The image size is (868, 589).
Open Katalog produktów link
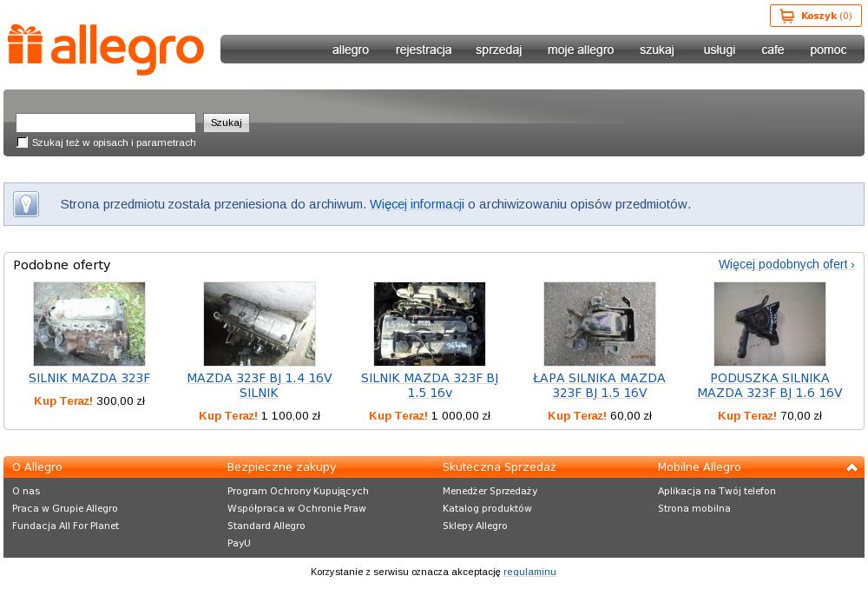coord(487,508)
